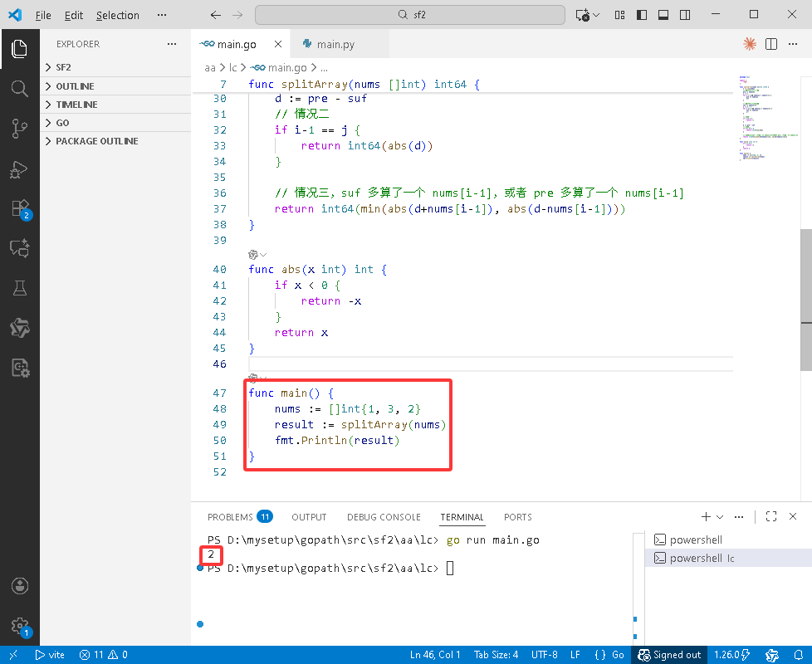This screenshot has height=664, width=812.
Task: Select the powershell lc terminal
Action: coord(728,558)
